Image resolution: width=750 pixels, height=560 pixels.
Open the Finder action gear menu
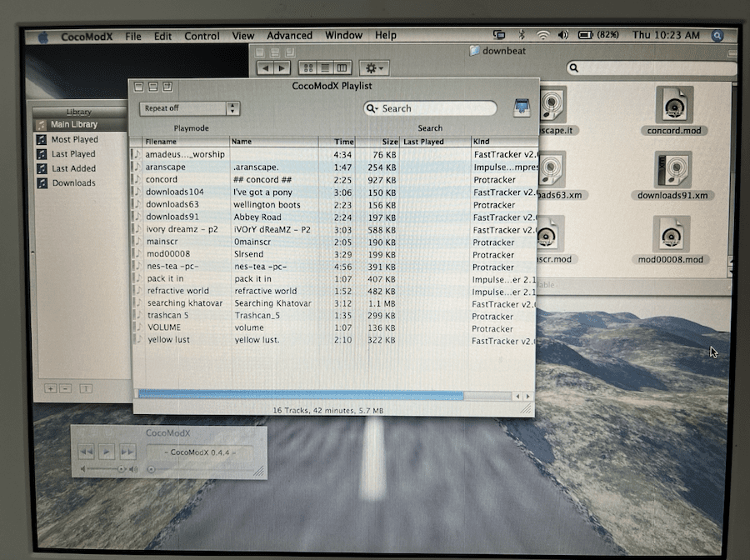[x=374, y=67]
